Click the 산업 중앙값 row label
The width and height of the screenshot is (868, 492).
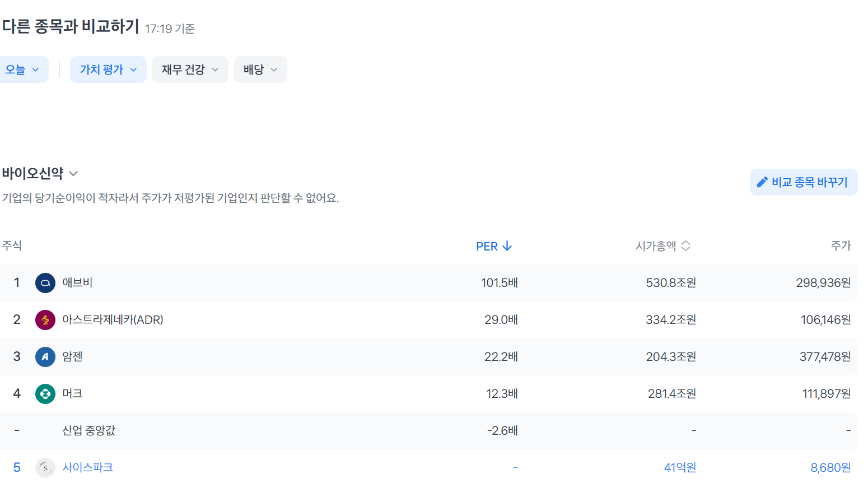[x=88, y=430]
